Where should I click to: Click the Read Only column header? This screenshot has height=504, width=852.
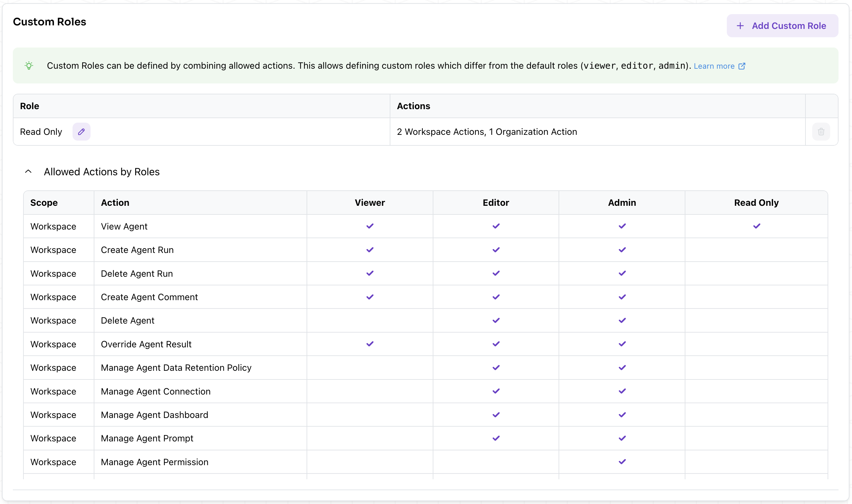coord(756,203)
